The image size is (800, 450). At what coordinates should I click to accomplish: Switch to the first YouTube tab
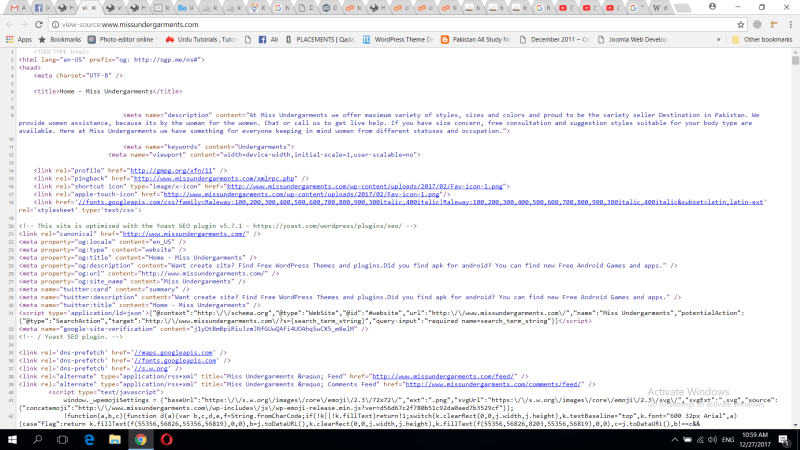pyautogui.click(x=564, y=8)
